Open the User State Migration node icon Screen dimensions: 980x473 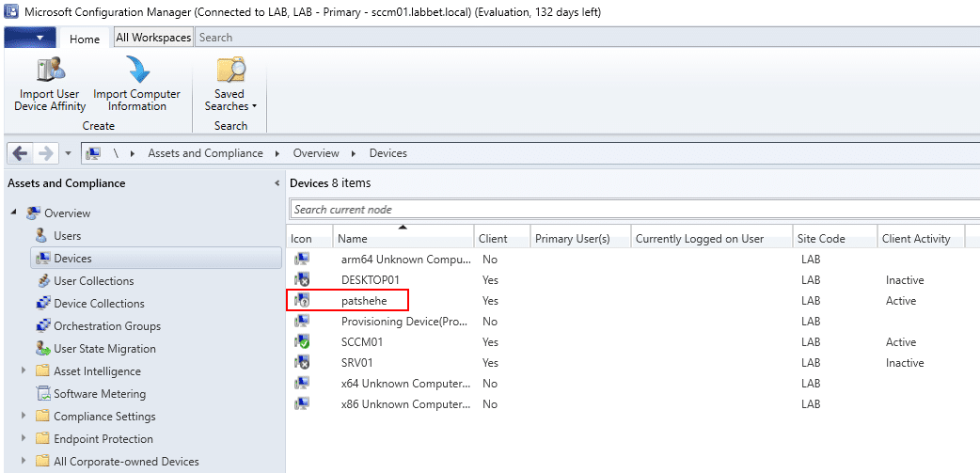tap(43, 349)
